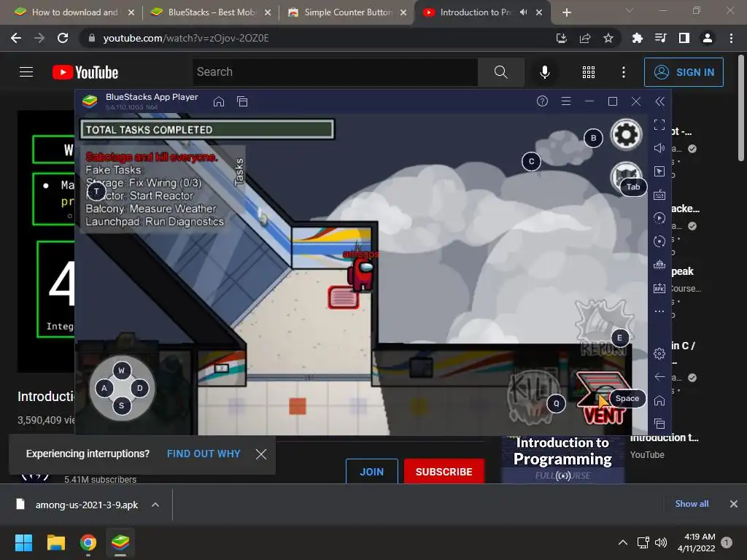Click the BlueStacks back arrow

[659, 377]
